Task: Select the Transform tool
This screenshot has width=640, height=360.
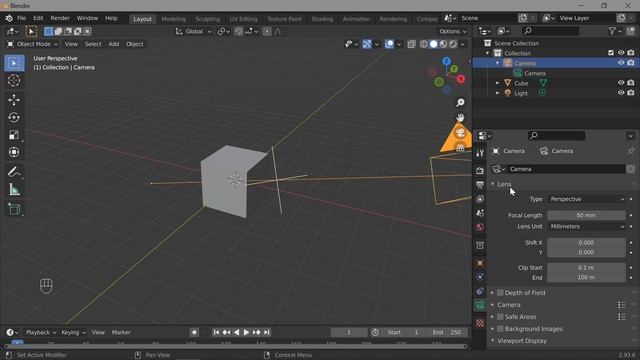Action: (14, 152)
